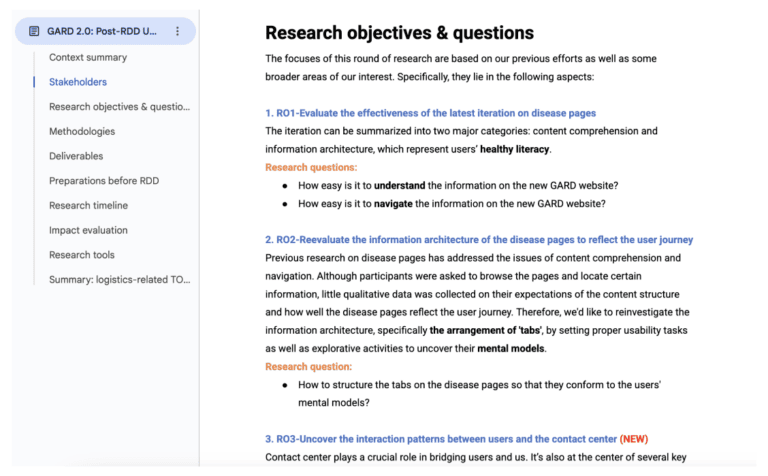Click the bullet How to structure the tabs

pyautogui.click(x=479, y=394)
